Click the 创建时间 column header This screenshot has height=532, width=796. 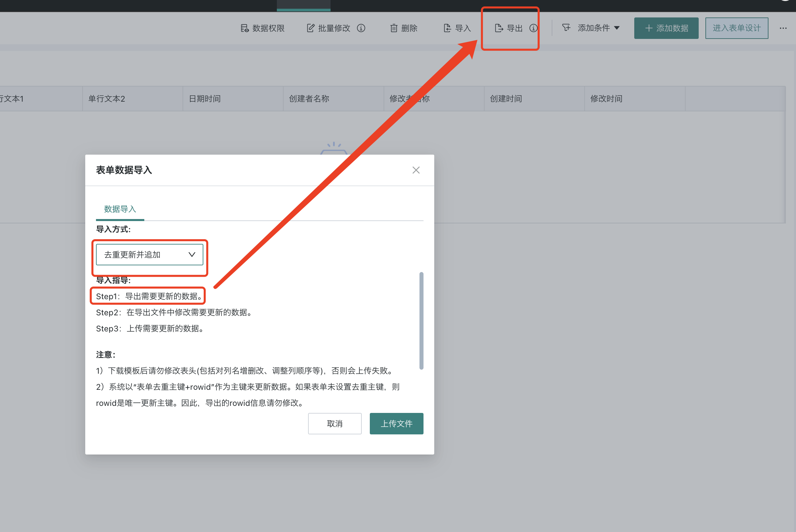(x=505, y=98)
